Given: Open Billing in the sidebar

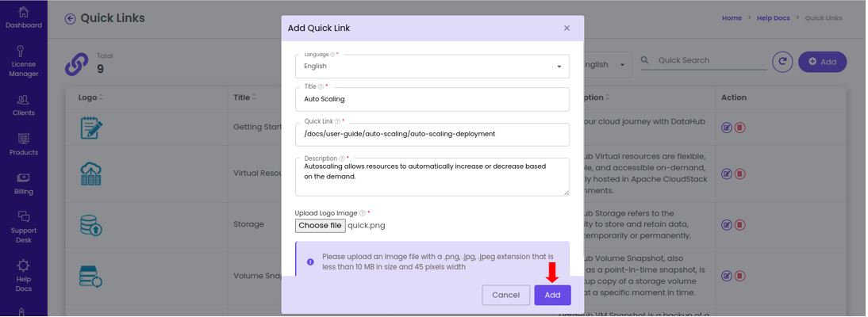Looking at the screenshot, I should [x=24, y=184].
